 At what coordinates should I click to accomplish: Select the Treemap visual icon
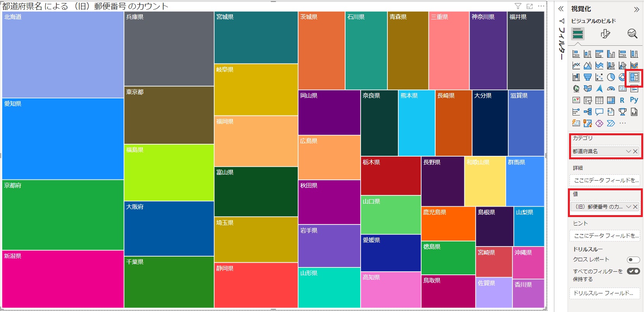(634, 77)
